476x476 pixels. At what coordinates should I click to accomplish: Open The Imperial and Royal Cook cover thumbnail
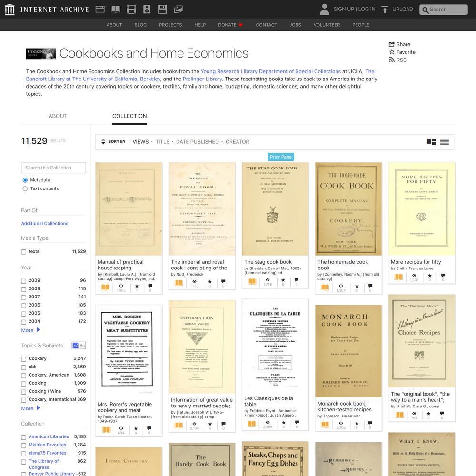click(202, 209)
